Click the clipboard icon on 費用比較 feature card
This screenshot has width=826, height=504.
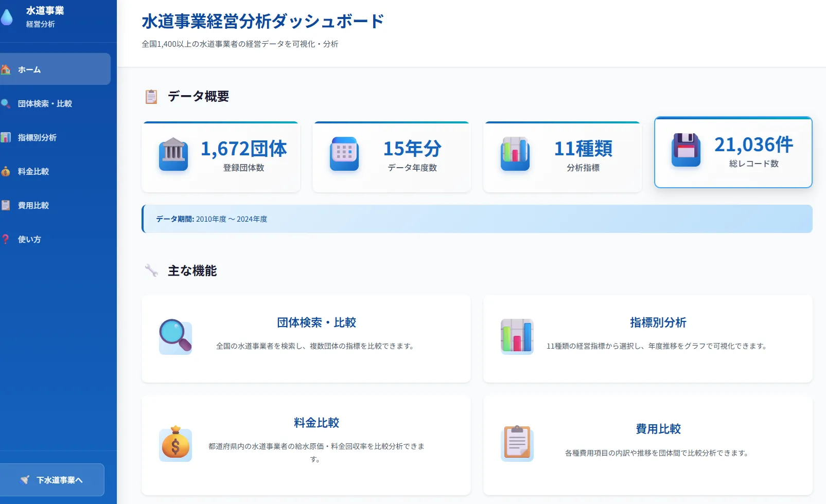517,444
